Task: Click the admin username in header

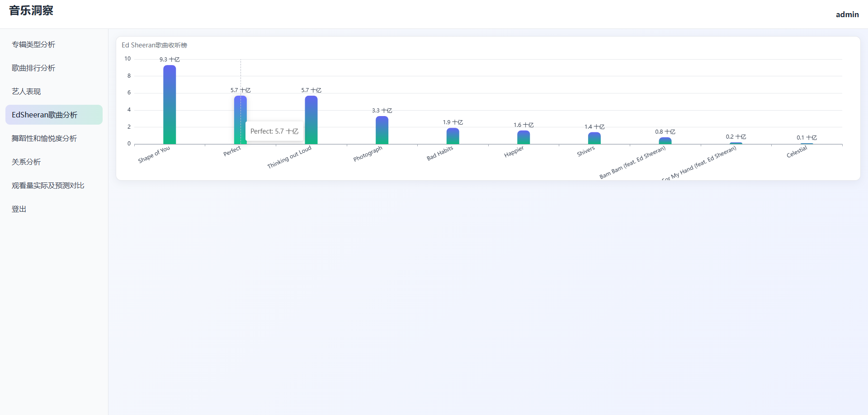Action: point(847,14)
